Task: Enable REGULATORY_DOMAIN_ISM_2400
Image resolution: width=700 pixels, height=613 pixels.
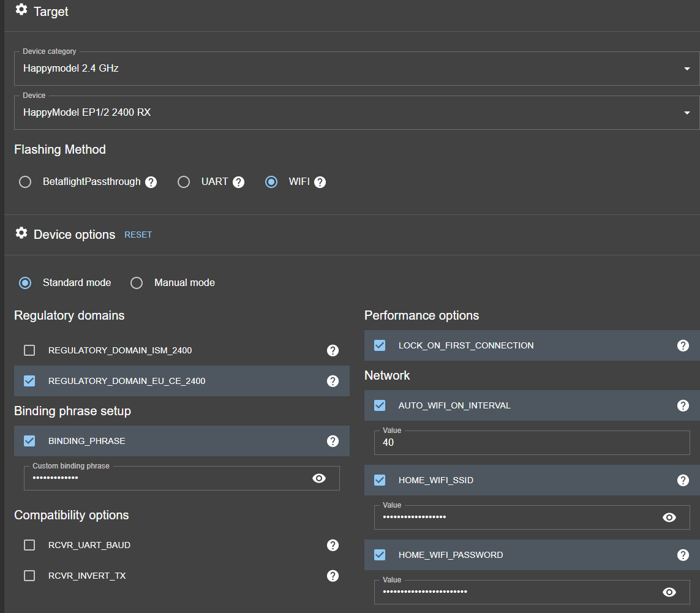Action: tap(29, 350)
